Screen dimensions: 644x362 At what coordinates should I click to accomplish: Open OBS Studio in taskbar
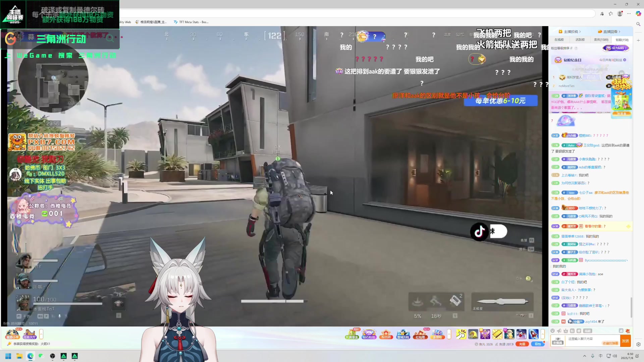point(52,356)
